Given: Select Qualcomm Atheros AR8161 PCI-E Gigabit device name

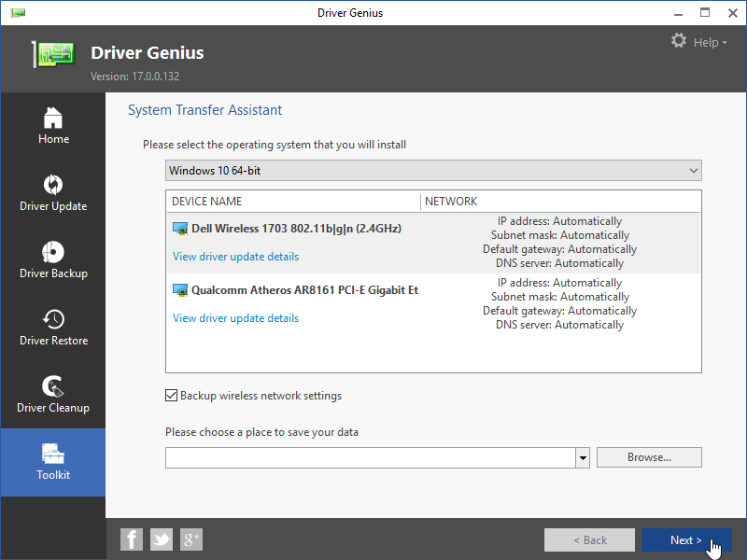Looking at the screenshot, I should click(x=305, y=290).
